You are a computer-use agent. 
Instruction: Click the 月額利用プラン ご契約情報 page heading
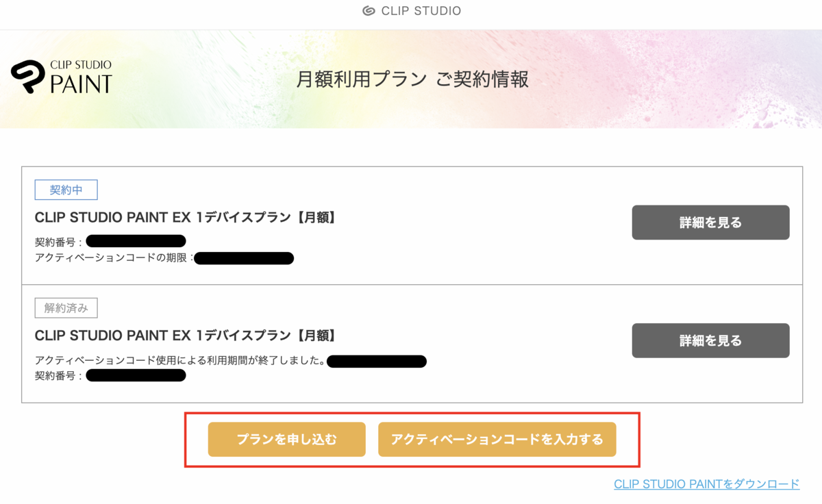(412, 79)
